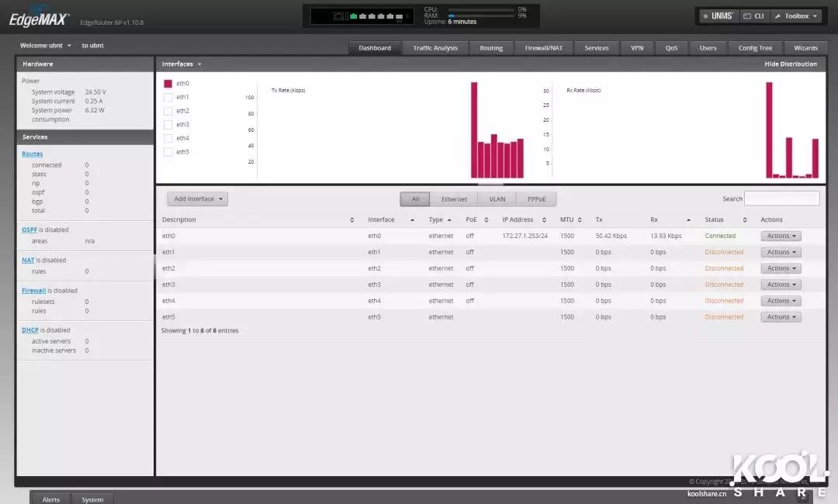838x504 pixels.
Task: Click the eth0 Connected status
Action: (x=720, y=236)
